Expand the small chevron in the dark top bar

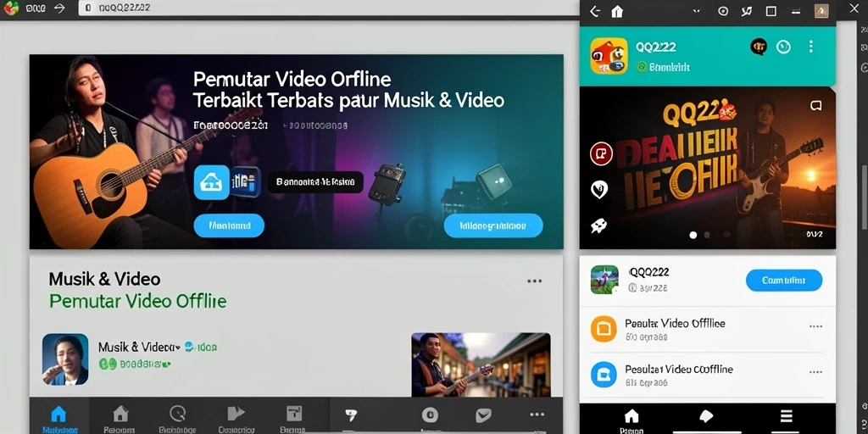(x=697, y=11)
